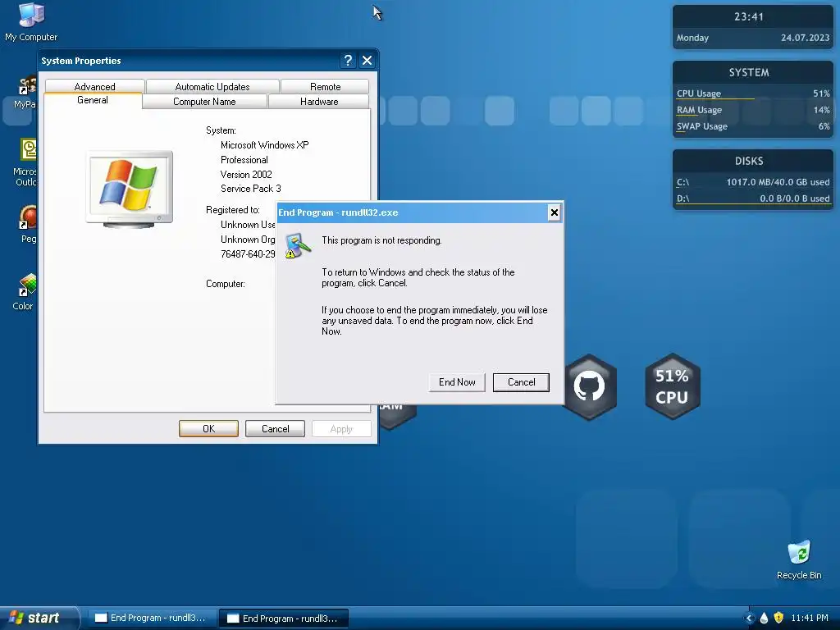Click Cancel in System Properties

[x=276, y=428]
